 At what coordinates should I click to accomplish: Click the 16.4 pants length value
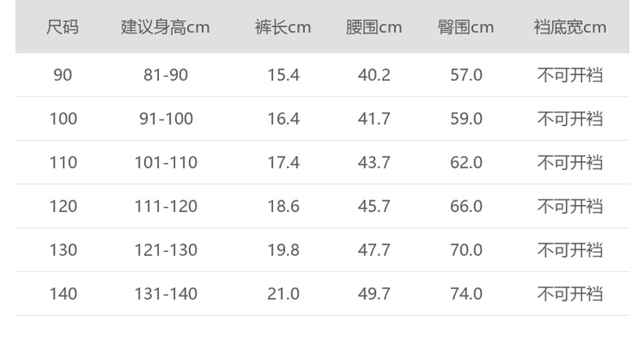(284, 119)
